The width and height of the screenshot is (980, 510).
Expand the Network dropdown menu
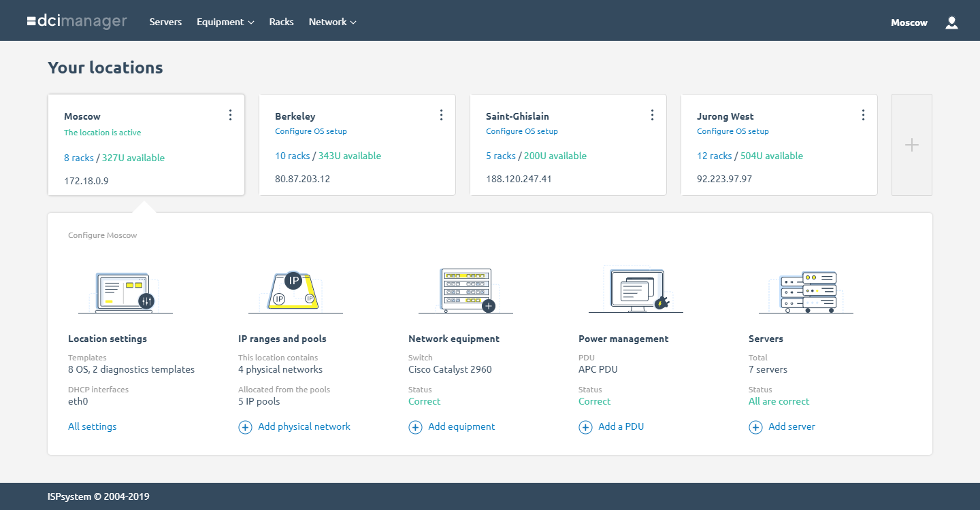click(332, 22)
